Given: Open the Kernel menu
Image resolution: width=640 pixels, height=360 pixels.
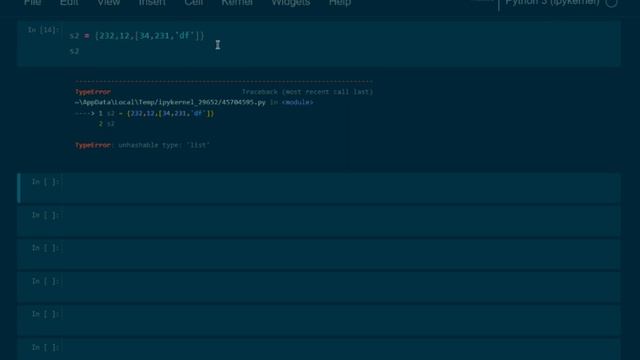Looking at the screenshot, I should (237, 3).
